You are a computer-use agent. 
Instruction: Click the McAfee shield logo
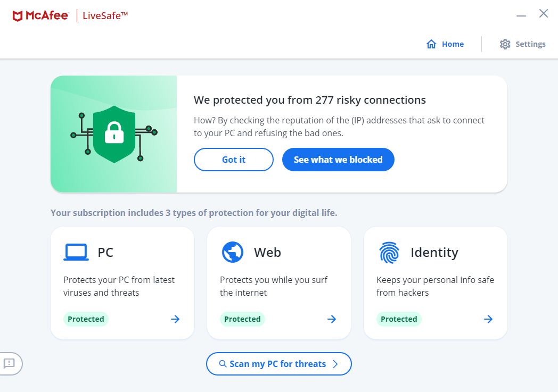point(18,16)
